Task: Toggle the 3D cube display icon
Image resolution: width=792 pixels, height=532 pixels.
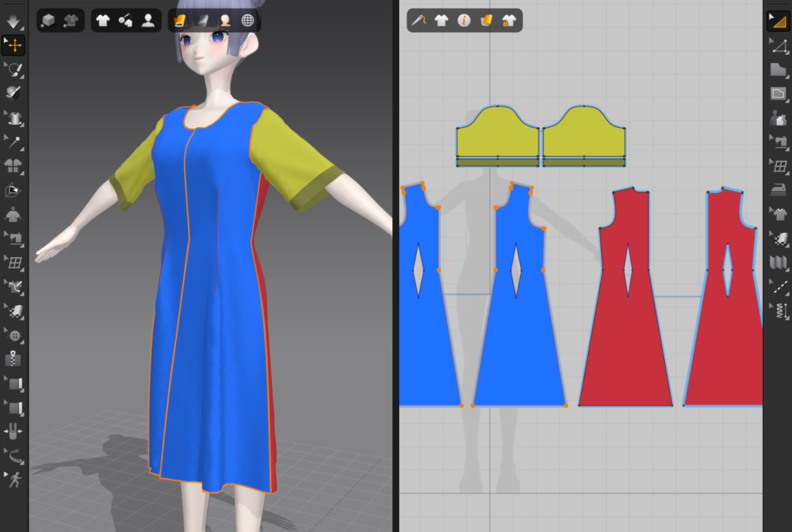Action: (x=49, y=21)
